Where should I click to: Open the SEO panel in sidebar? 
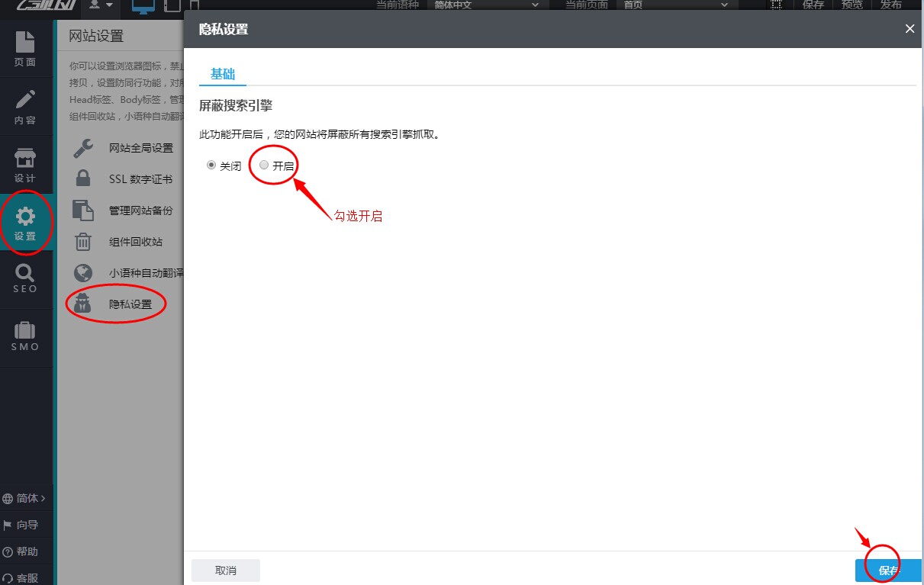pyautogui.click(x=25, y=280)
